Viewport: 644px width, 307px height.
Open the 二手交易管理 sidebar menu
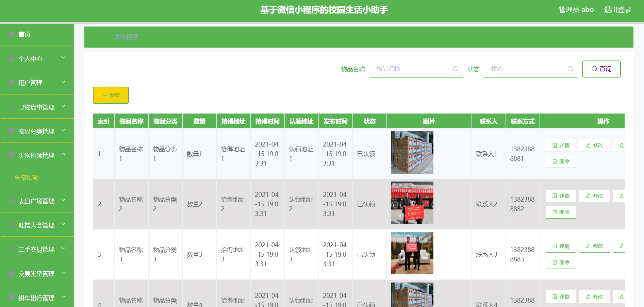37,249
